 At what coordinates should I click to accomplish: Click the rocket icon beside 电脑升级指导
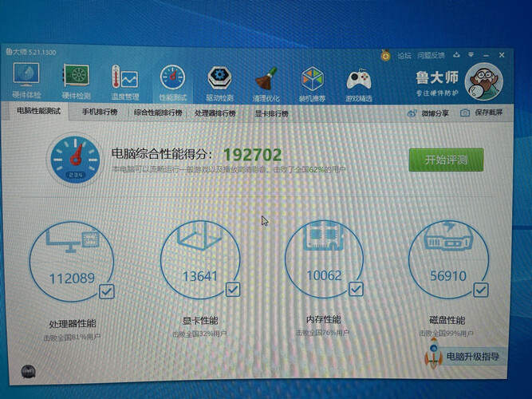tap(434, 355)
